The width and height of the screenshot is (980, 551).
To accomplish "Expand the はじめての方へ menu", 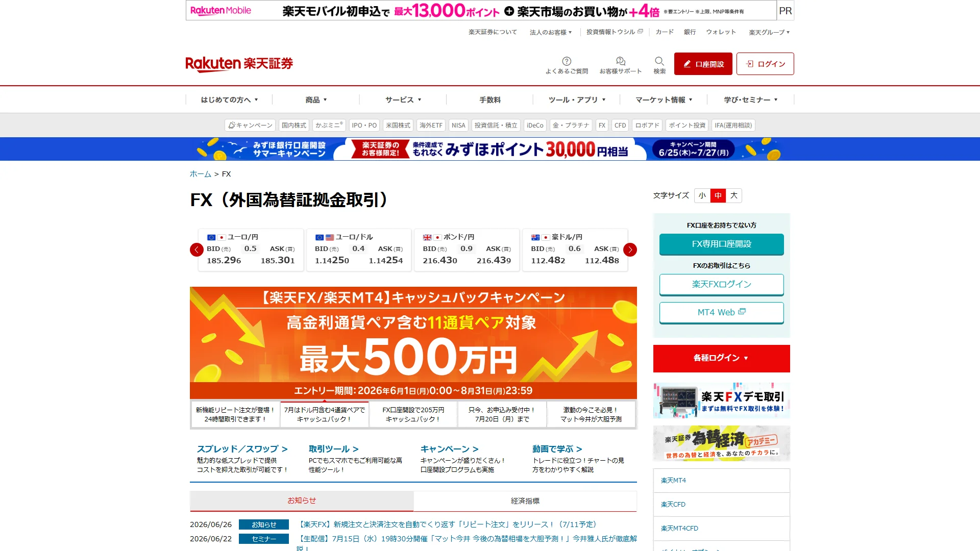I will 229,100.
